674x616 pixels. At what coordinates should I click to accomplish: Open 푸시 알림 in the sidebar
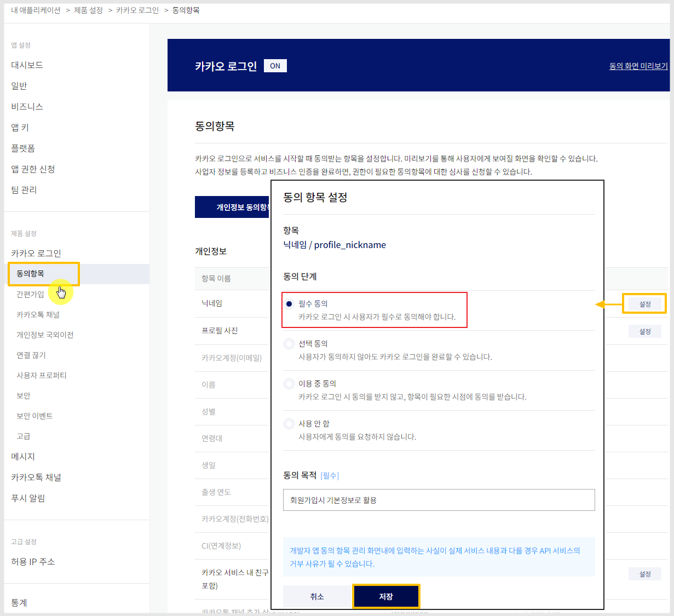[x=28, y=498]
